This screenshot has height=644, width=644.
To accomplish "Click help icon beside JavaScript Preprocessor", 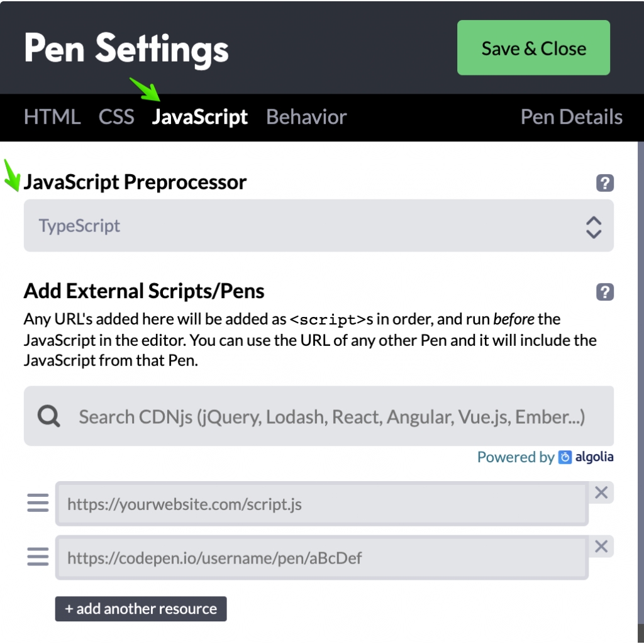I will click(604, 183).
